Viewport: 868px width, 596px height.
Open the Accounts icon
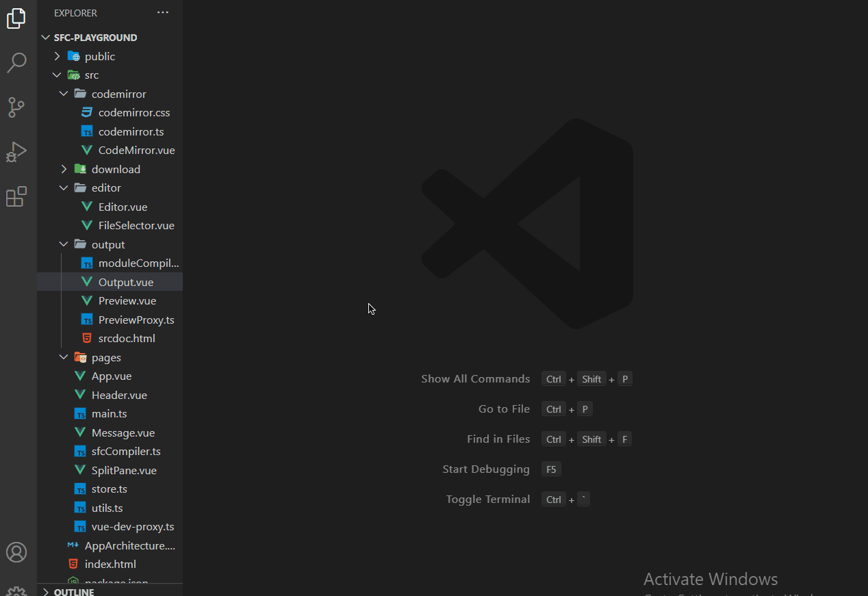tap(16, 552)
